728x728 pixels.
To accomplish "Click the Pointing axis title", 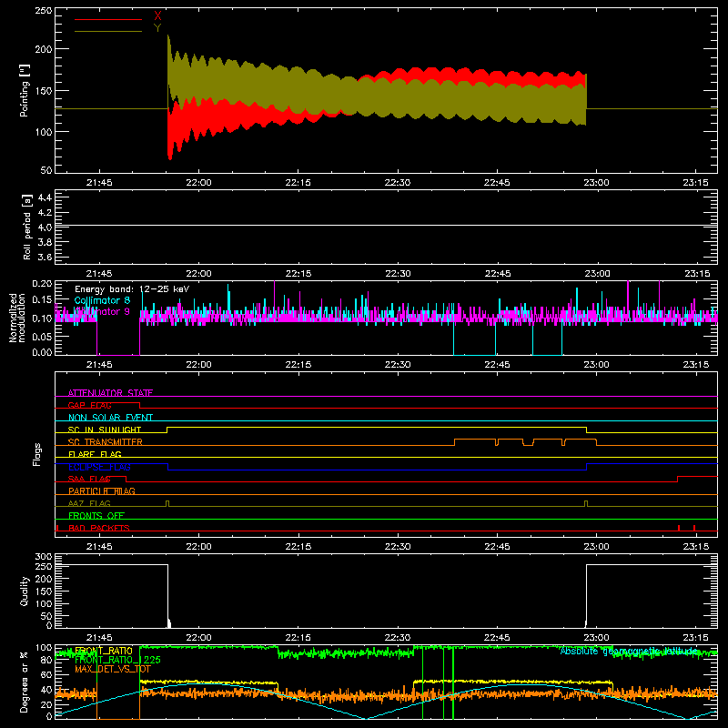I will (x=25, y=90).
